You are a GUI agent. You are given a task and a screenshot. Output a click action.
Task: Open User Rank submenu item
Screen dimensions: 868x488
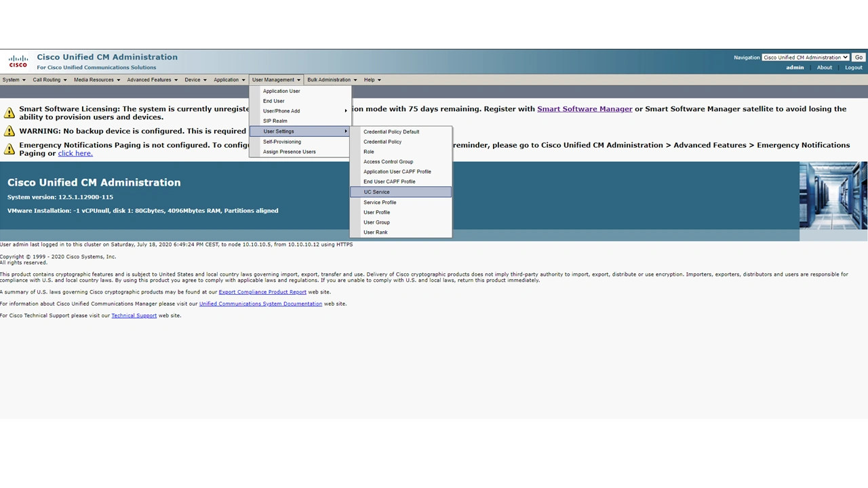tap(401, 232)
